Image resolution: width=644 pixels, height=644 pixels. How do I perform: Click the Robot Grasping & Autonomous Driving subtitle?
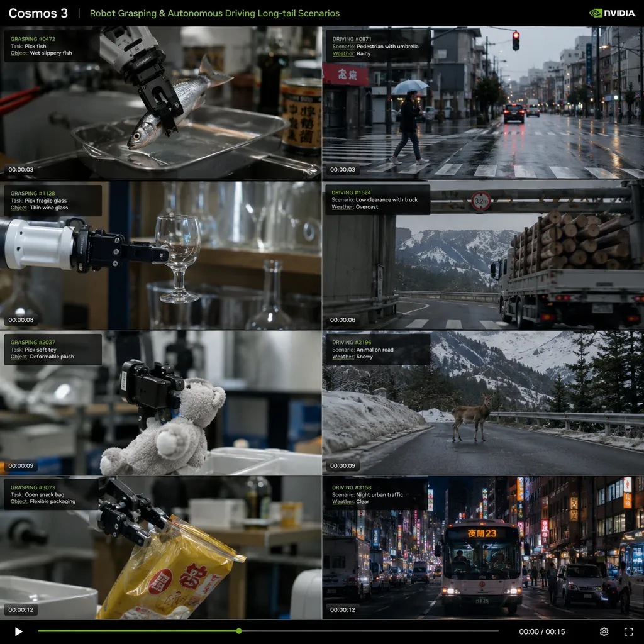(214, 13)
